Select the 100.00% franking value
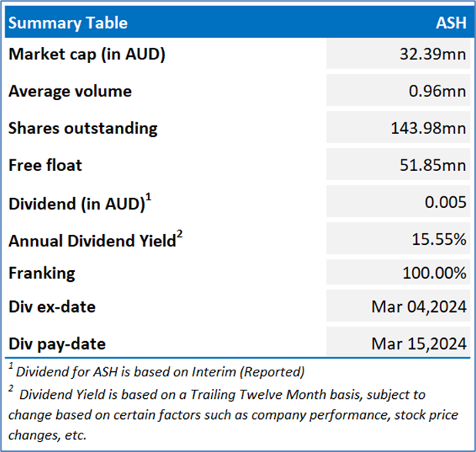Viewport: 476px width, 452px height. (x=434, y=273)
